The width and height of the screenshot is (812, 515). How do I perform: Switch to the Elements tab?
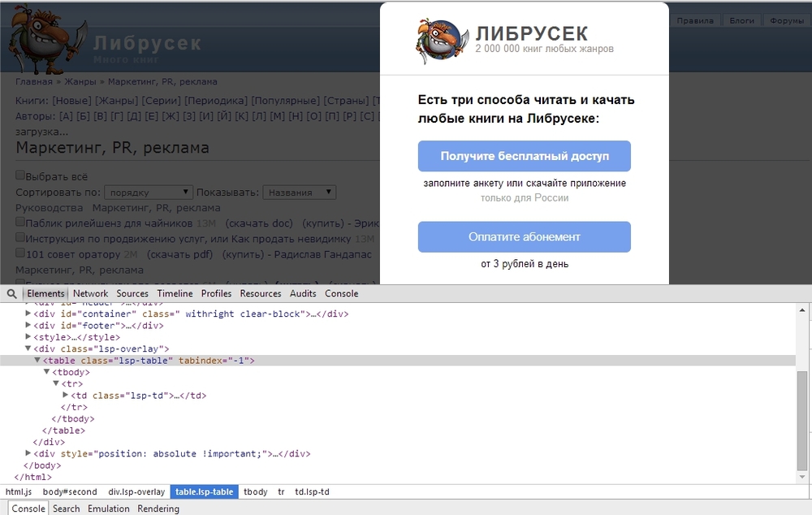45,294
